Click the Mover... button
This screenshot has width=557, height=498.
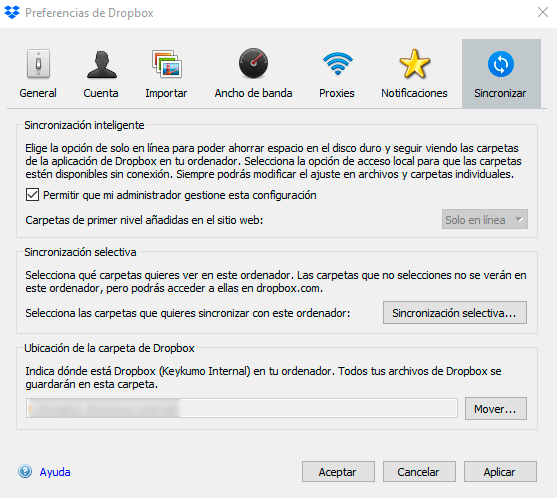point(496,408)
